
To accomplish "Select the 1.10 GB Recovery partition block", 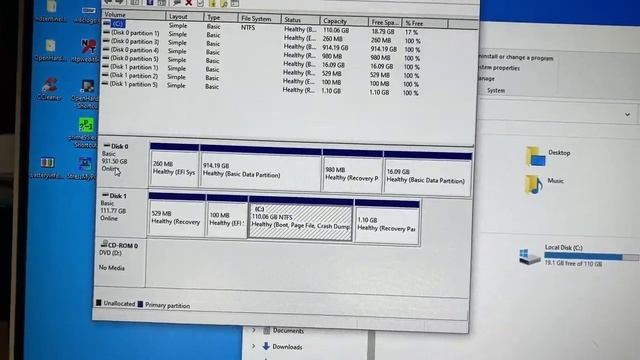I will (x=387, y=223).
